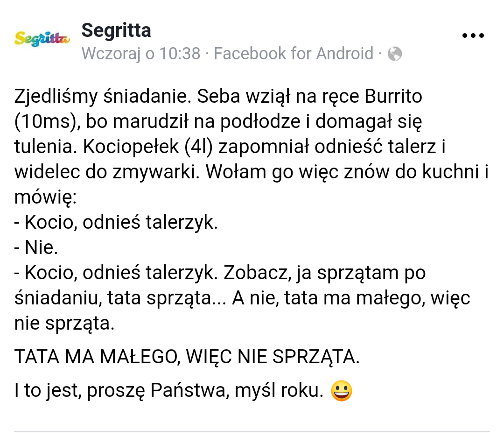This screenshot has width=504, height=437.
Task: Click the name Kociopełek in the post
Action: point(131,147)
